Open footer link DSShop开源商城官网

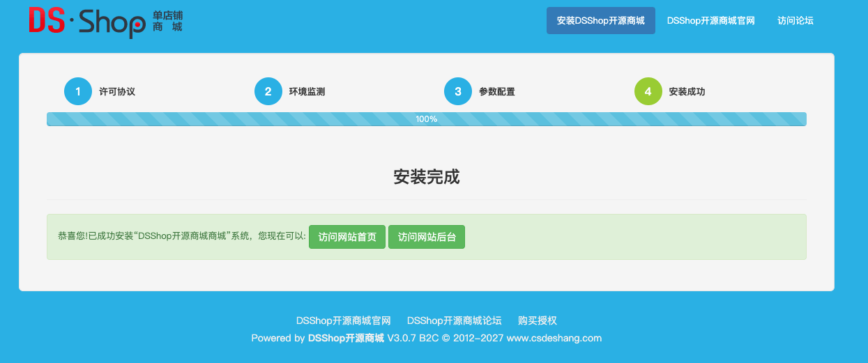[343, 320]
